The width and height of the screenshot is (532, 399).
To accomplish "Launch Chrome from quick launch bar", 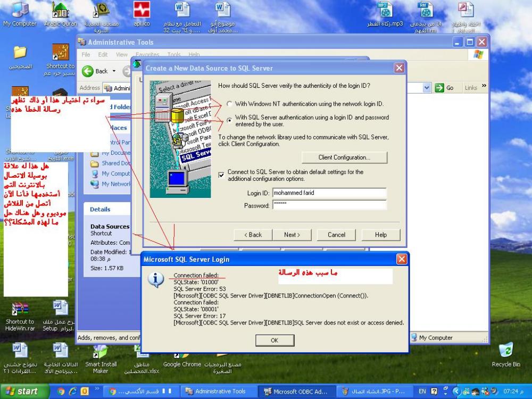I will (x=61, y=391).
